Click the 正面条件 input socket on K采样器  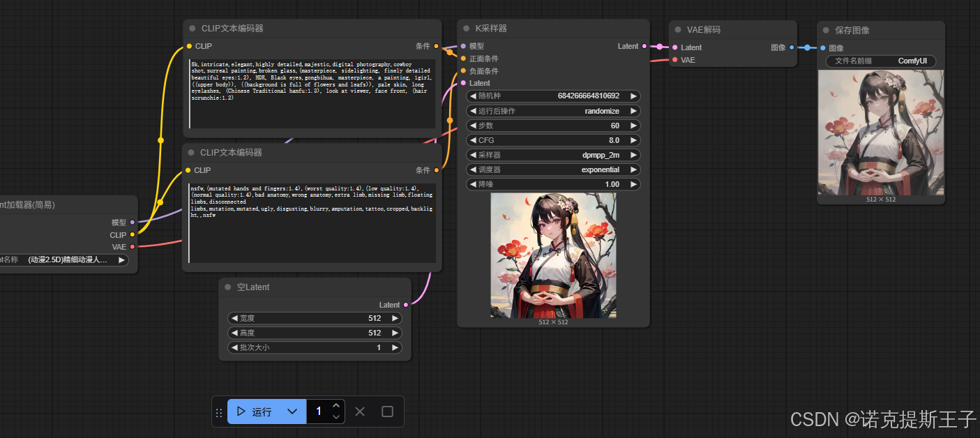[x=463, y=59]
